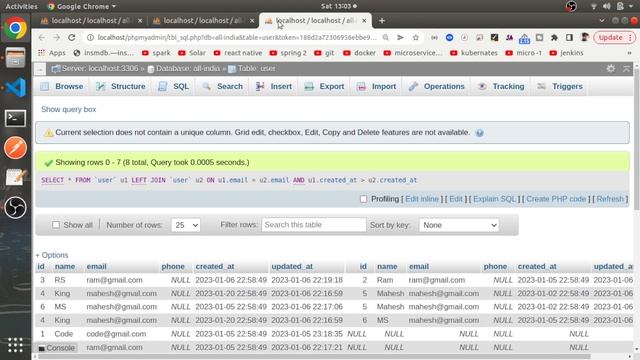Image resolution: width=640 pixels, height=360 pixels.
Task: Open a new browser tab
Action: click(x=382, y=20)
